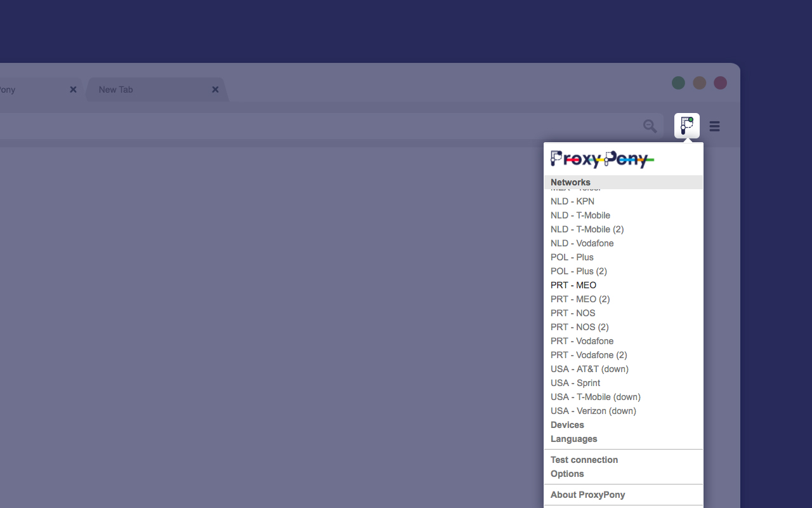Close the tab ending in 'ony'
This screenshot has height=508, width=812.
coord(73,90)
